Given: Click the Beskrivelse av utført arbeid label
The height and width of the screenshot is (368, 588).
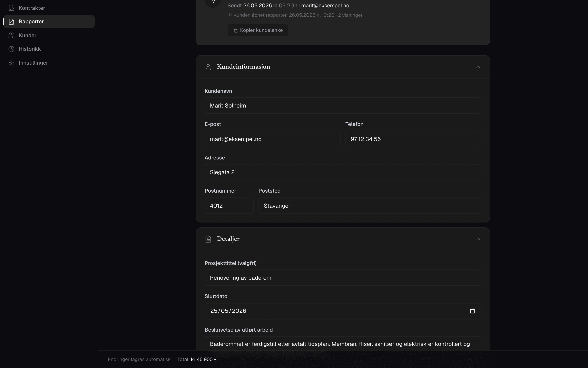Looking at the screenshot, I should point(239,330).
